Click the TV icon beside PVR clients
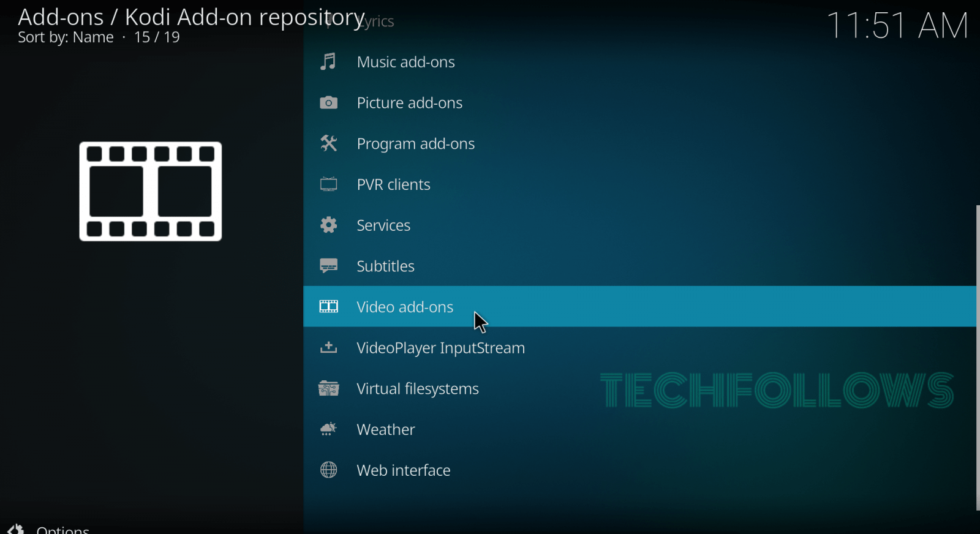 click(328, 184)
